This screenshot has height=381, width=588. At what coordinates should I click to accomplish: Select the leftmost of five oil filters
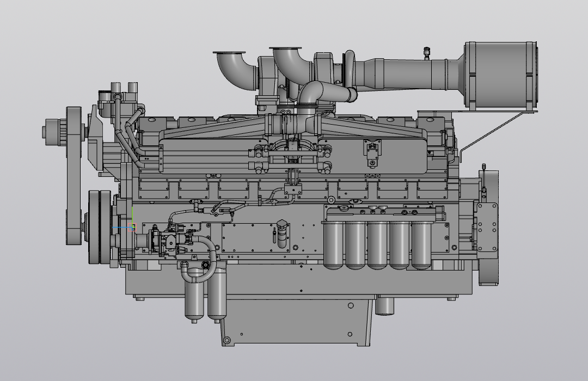pos(333,244)
